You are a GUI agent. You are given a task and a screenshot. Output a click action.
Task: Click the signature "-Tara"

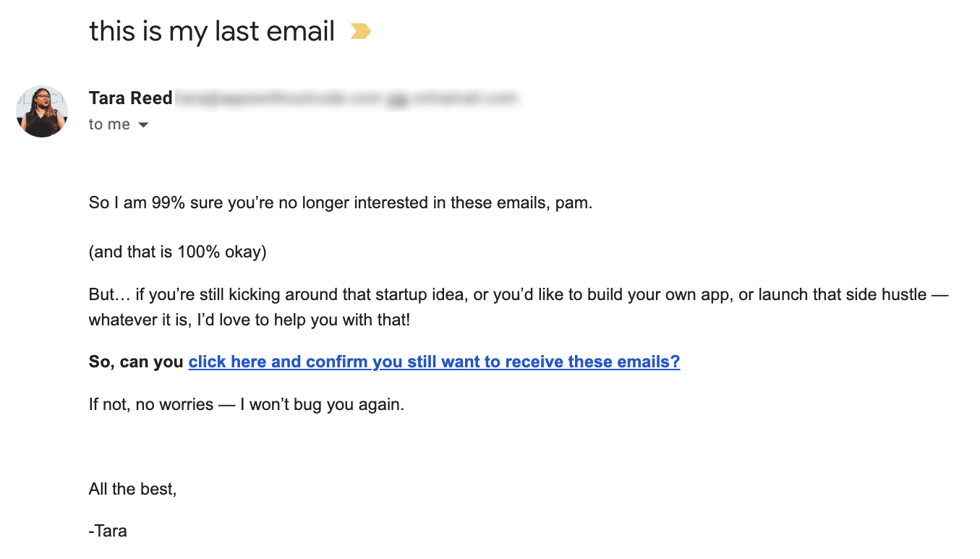(107, 531)
